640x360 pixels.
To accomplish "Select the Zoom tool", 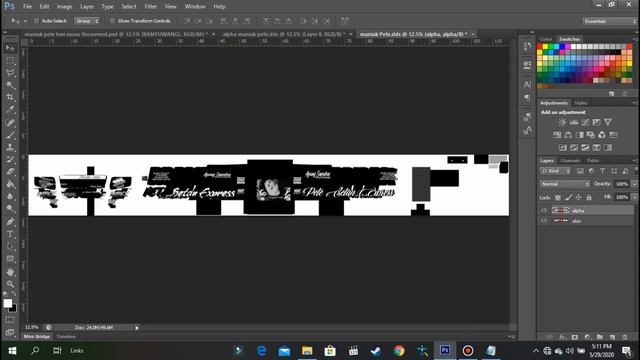I will (10, 284).
